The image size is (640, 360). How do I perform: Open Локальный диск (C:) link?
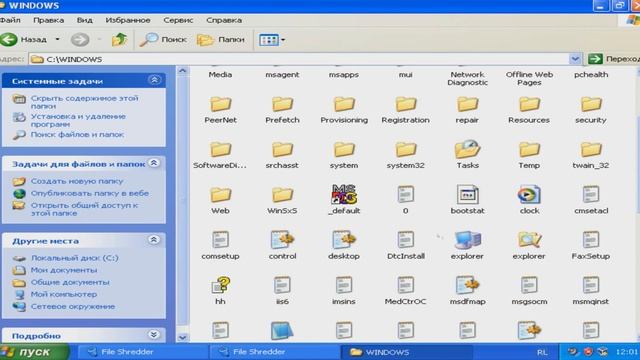75,258
